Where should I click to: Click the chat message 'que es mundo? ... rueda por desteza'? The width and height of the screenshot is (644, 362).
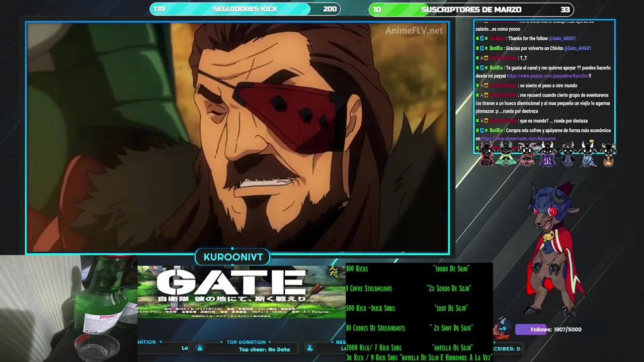coord(553,121)
